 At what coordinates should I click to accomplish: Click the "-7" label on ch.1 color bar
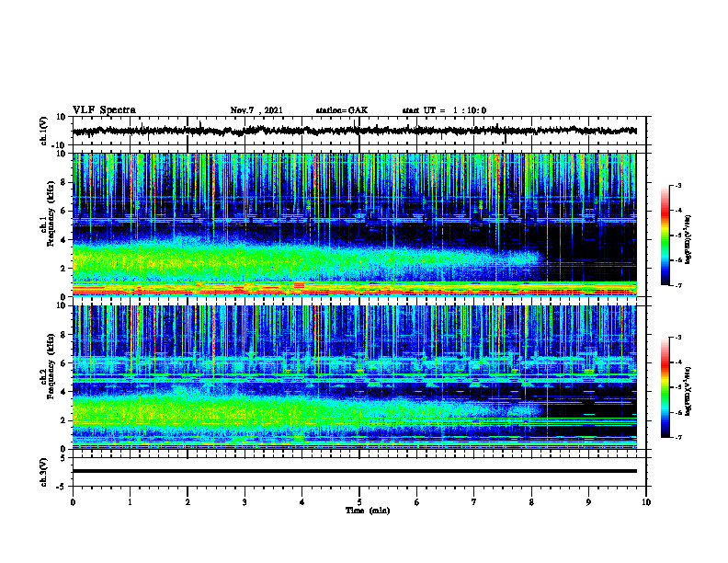[678, 285]
